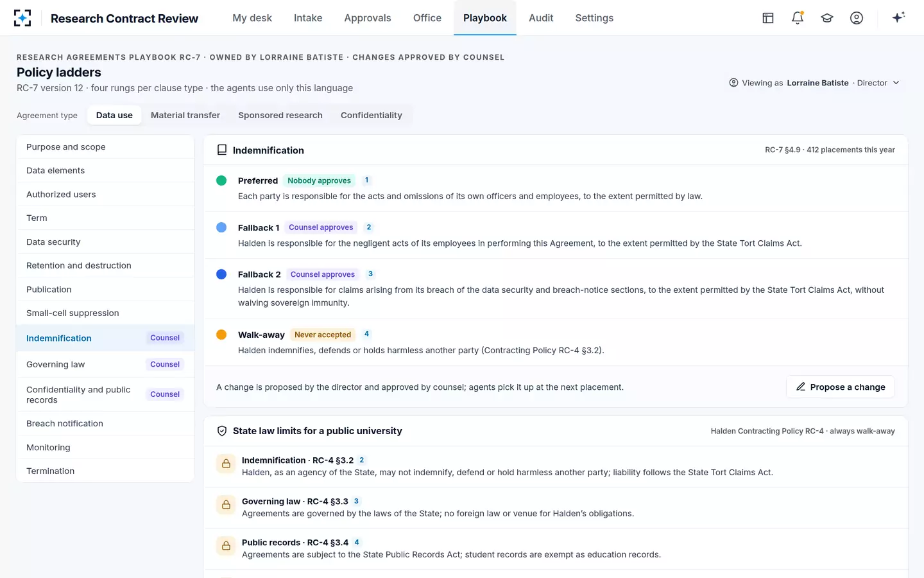Open Confidentiality and public records clause

(105, 394)
